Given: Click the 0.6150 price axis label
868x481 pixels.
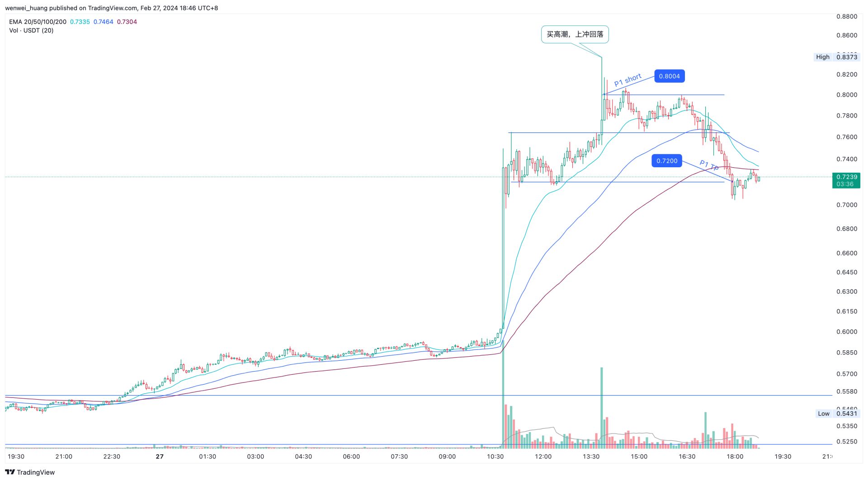Looking at the screenshot, I should (x=847, y=311).
